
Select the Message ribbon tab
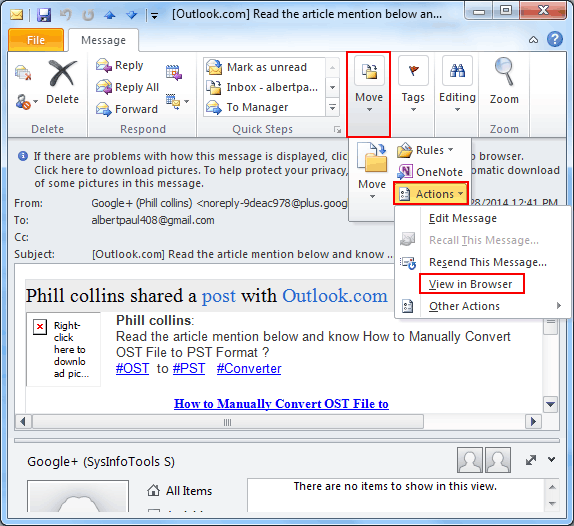(103, 40)
